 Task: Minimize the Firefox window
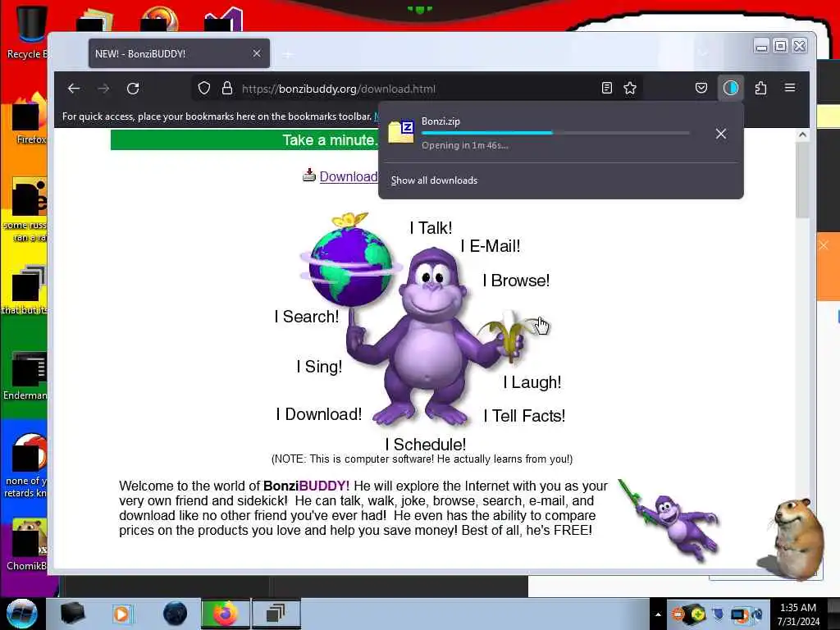tap(761, 47)
